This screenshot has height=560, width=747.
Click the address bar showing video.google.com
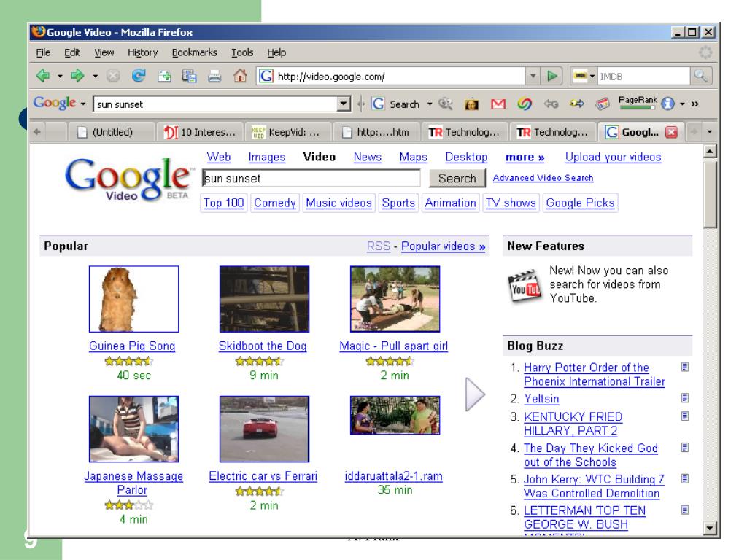[391, 76]
